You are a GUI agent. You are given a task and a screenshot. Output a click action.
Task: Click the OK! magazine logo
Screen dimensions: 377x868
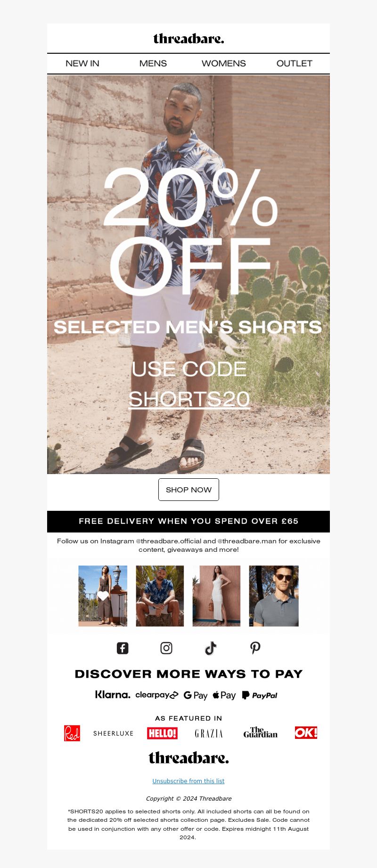tap(306, 733)
